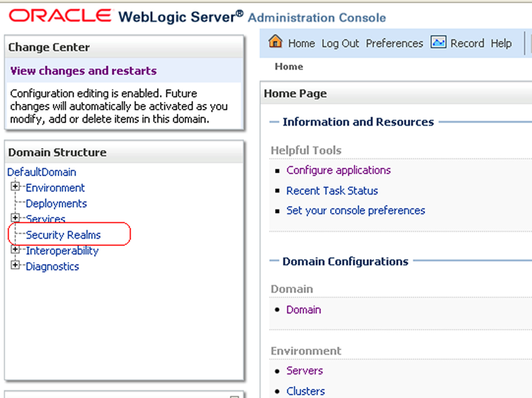532x398 pixels.
Task: Click the Helpful Tools subheading
Action: click(x=306, y=150)
